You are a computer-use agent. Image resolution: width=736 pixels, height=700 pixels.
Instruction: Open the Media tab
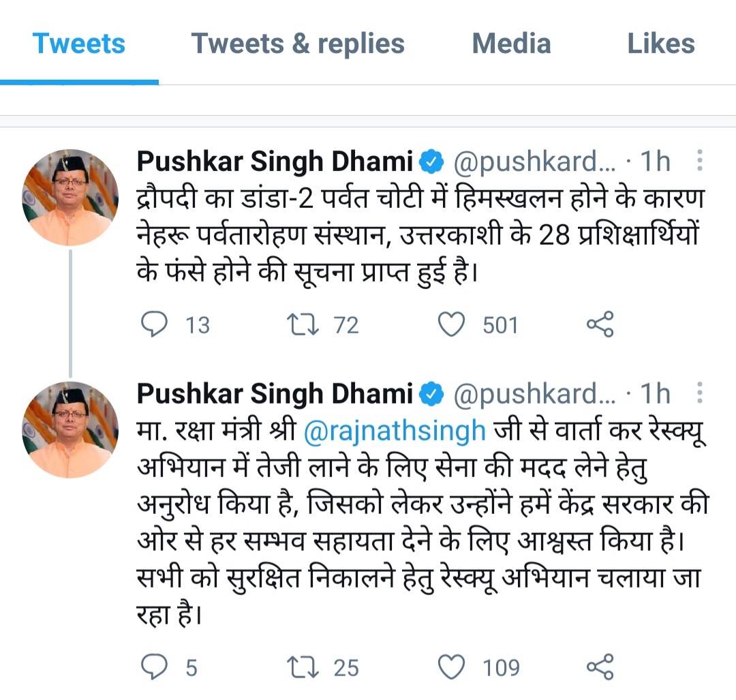point(511,44)
